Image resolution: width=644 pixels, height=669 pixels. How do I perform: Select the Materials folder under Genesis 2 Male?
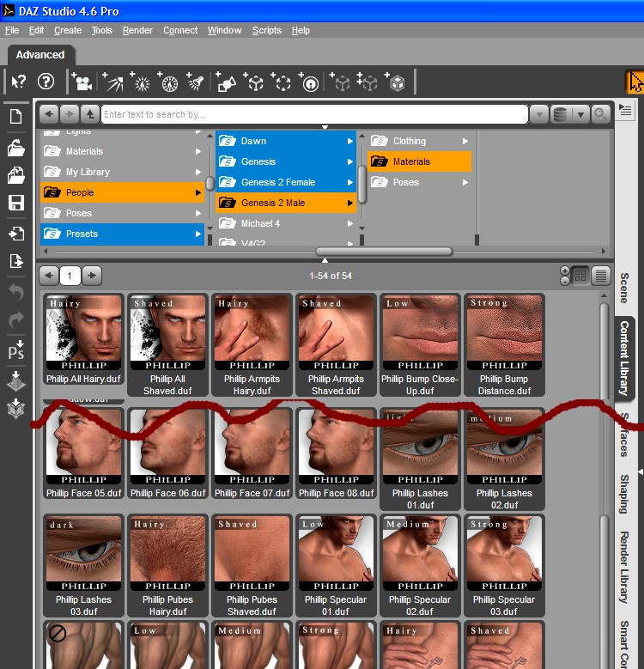tap(420, 161)
